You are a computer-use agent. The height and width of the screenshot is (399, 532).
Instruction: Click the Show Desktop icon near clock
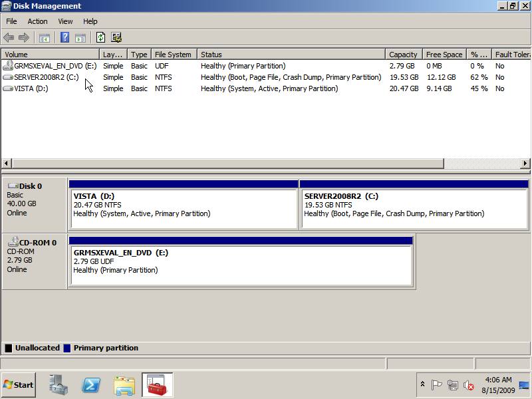pos(524,385)
